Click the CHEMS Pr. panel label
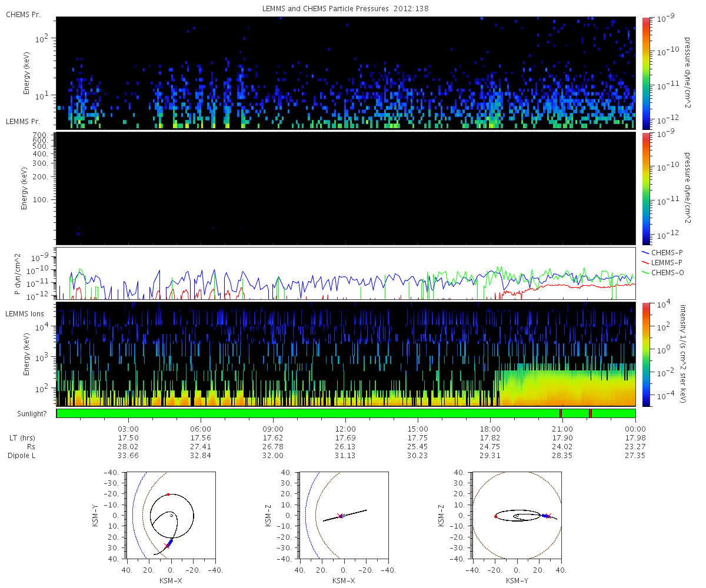706x588 pixels. coord(23,14)
